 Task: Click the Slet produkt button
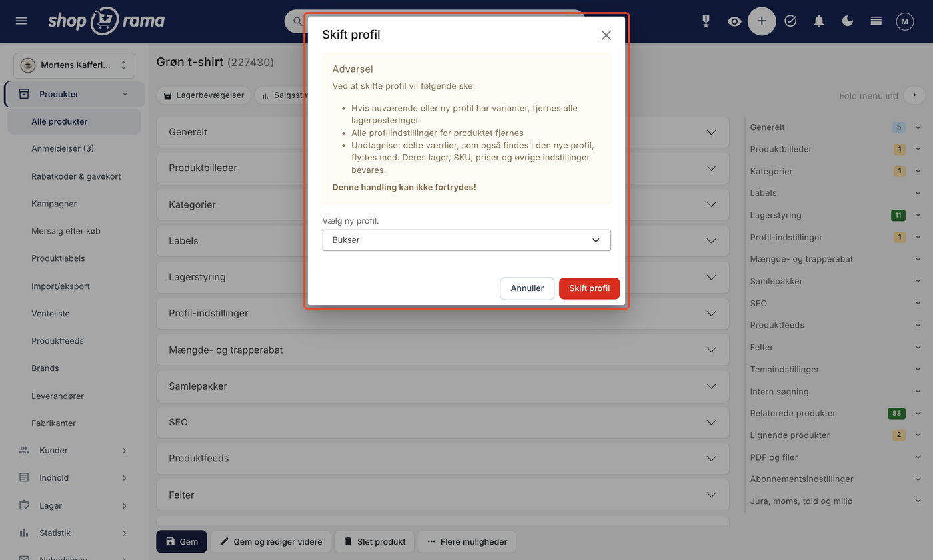pos(375,541)
